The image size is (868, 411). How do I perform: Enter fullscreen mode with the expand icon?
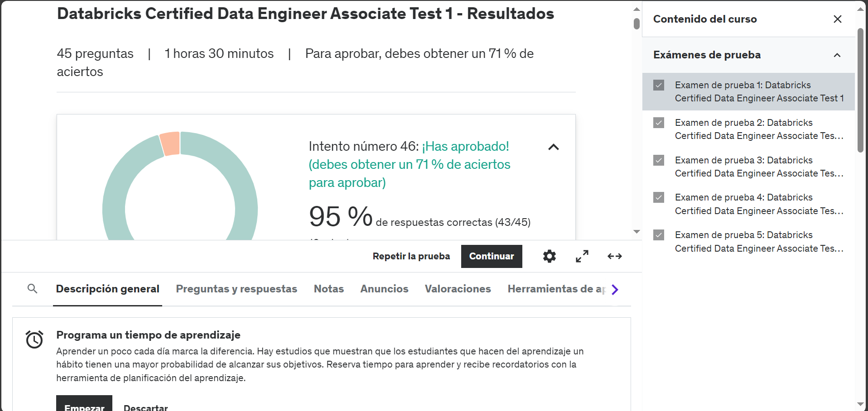click(x=582, y=256)
